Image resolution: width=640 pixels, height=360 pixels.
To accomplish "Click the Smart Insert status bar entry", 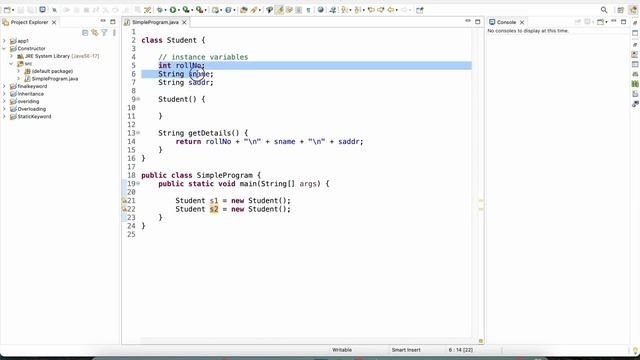I will (406, 350).
